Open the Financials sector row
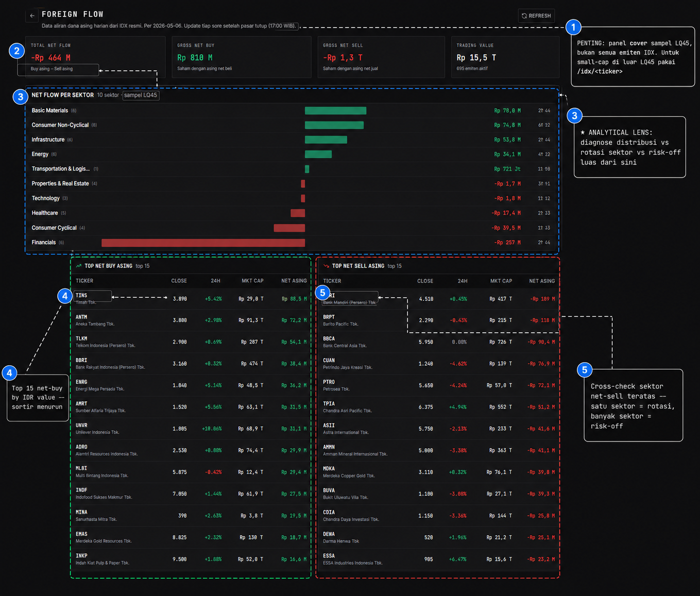Screen dimensions: 700x596 point(292,242)
